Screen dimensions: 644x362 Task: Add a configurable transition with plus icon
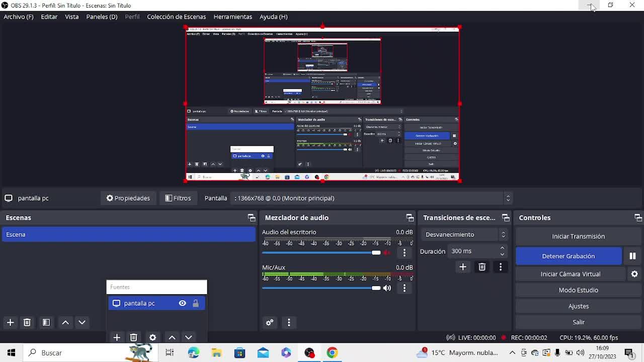tap(463, 267)
